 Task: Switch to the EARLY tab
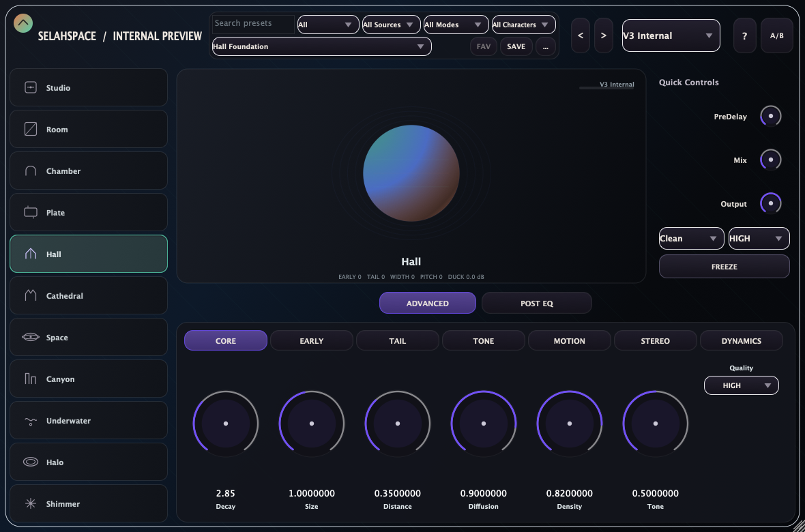coord(312,340)
